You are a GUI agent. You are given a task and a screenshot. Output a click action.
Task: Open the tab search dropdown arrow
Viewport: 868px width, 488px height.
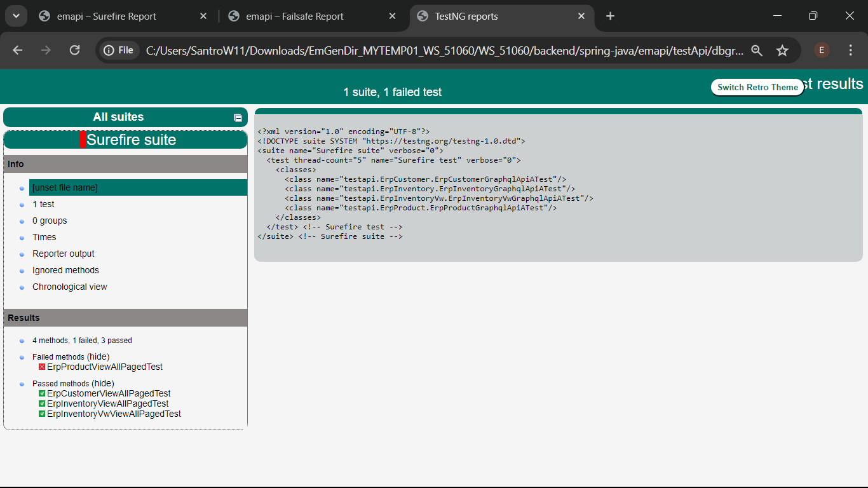[x=16, y=16]
